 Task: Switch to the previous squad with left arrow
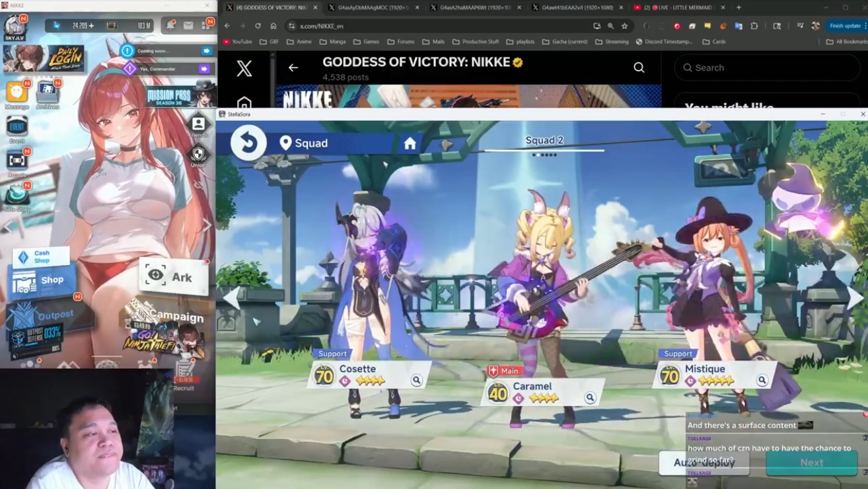click(x=231, y=298)
